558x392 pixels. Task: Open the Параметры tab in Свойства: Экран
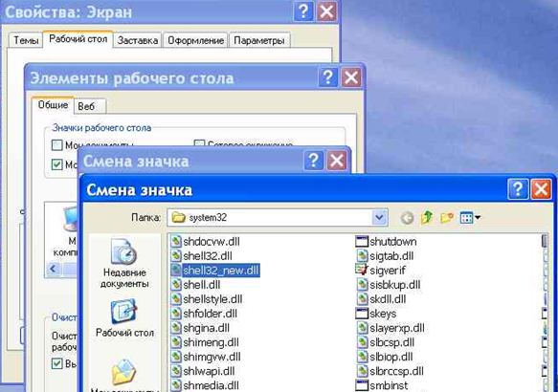259,40
